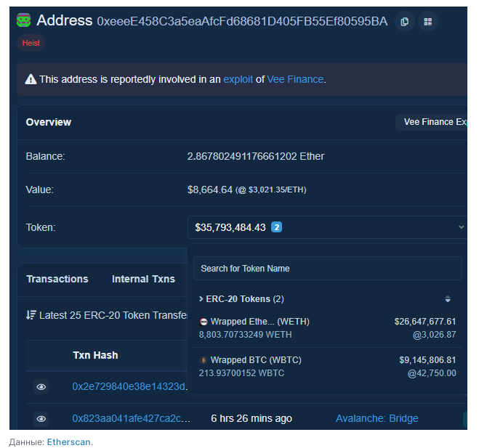Toggle eye preview for 0x823aa041 transaction
The image size is (479, 448).
tap(41, 419)
